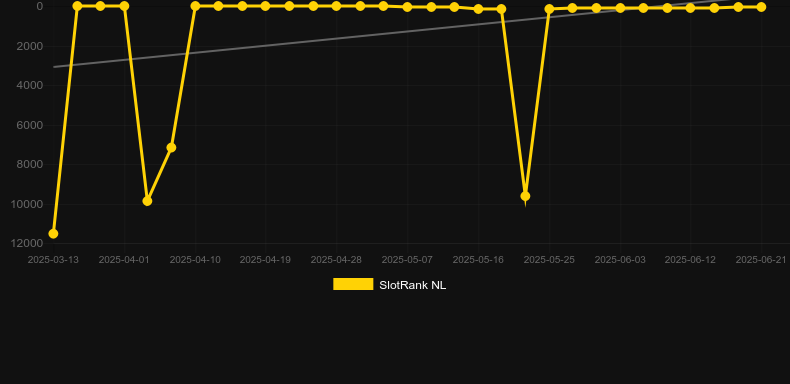
Task: Click the yellow SlotRank NL legend swatch
Action: tap(353, 284)
